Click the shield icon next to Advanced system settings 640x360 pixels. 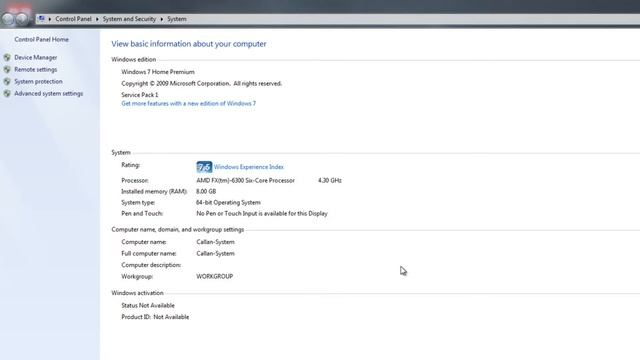pos(7,93)
